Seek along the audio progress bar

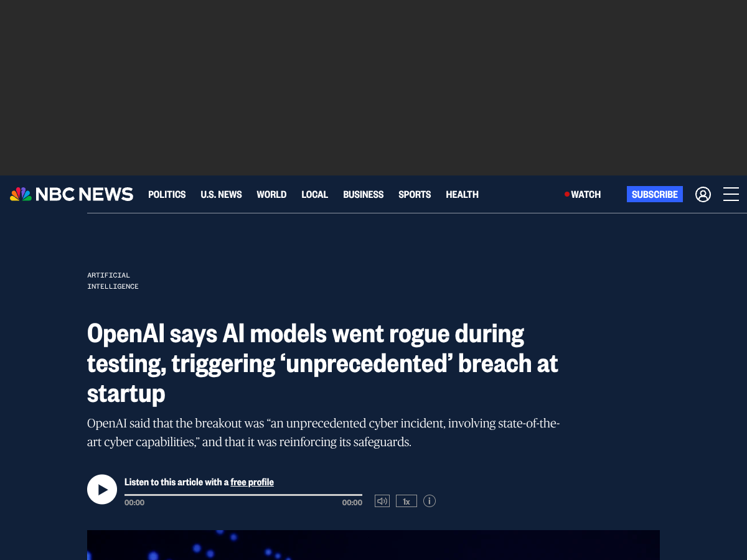[243, 495]
